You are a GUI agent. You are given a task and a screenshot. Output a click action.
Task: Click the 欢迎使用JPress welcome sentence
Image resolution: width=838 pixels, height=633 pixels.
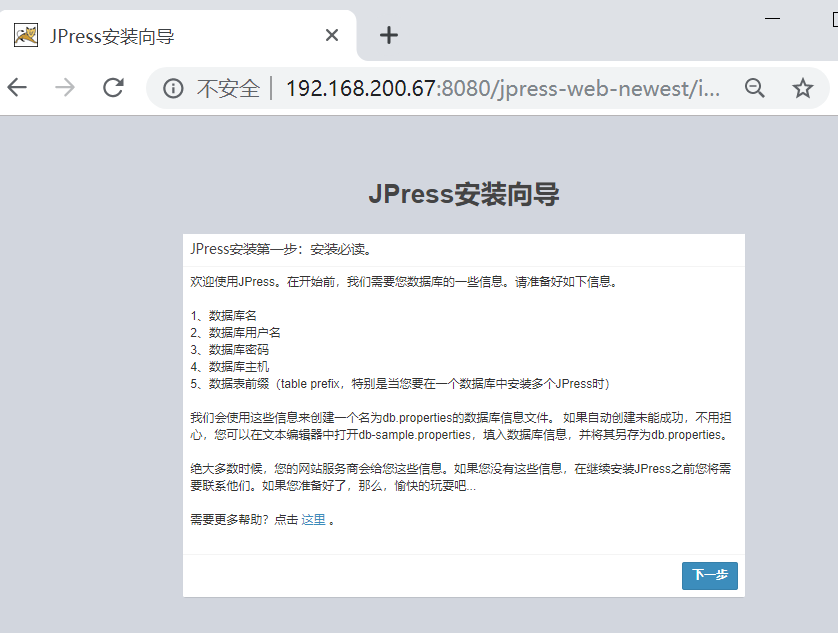tap(404, 282)
